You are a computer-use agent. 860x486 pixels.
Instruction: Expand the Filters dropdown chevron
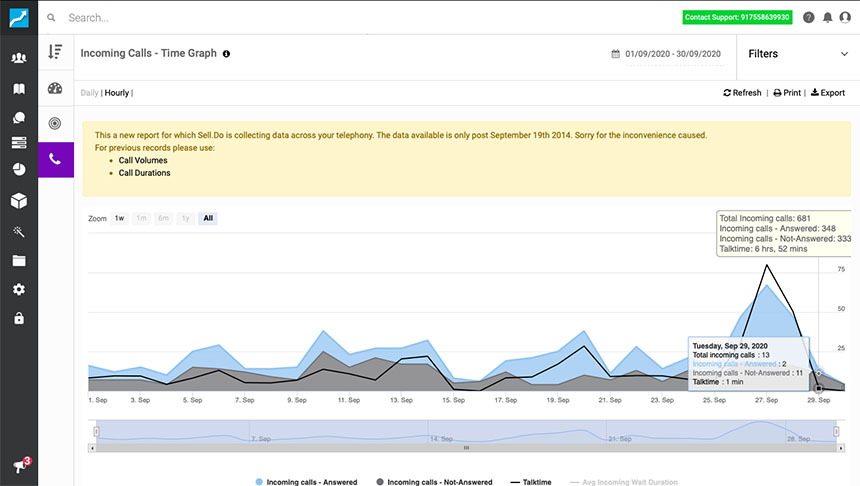coord(844,54)
